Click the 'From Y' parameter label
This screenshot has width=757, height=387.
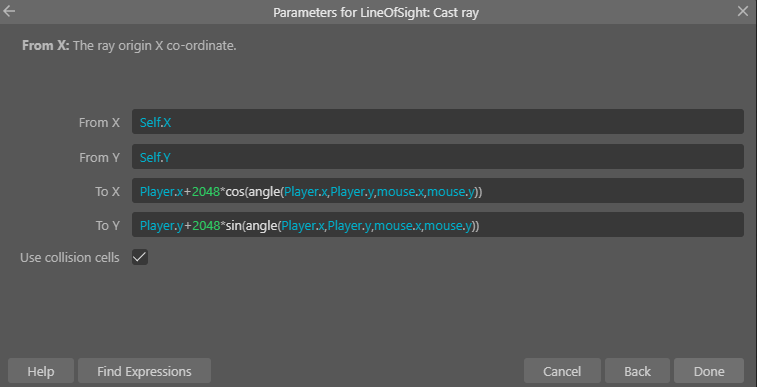99,157
